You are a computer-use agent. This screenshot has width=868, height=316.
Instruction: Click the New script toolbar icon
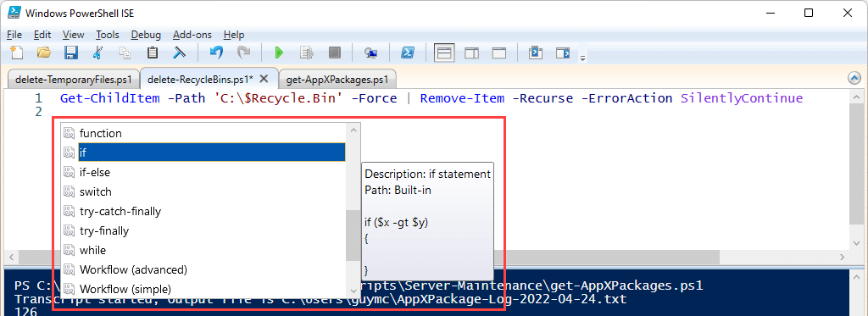click(x=17, y=53)
